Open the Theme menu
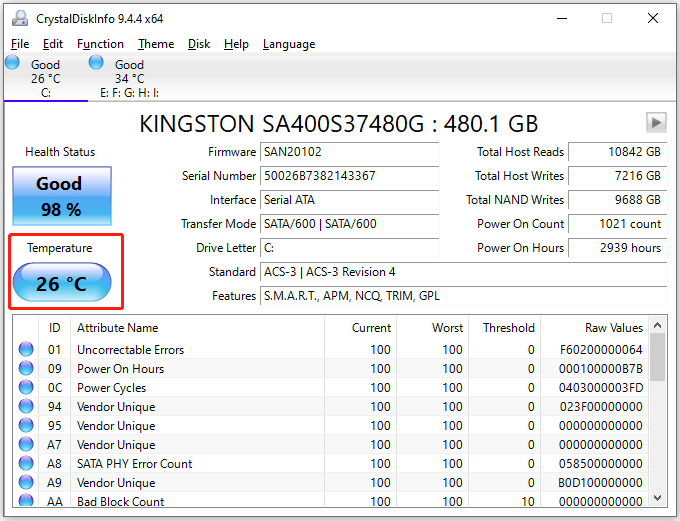 click(156, 44)
